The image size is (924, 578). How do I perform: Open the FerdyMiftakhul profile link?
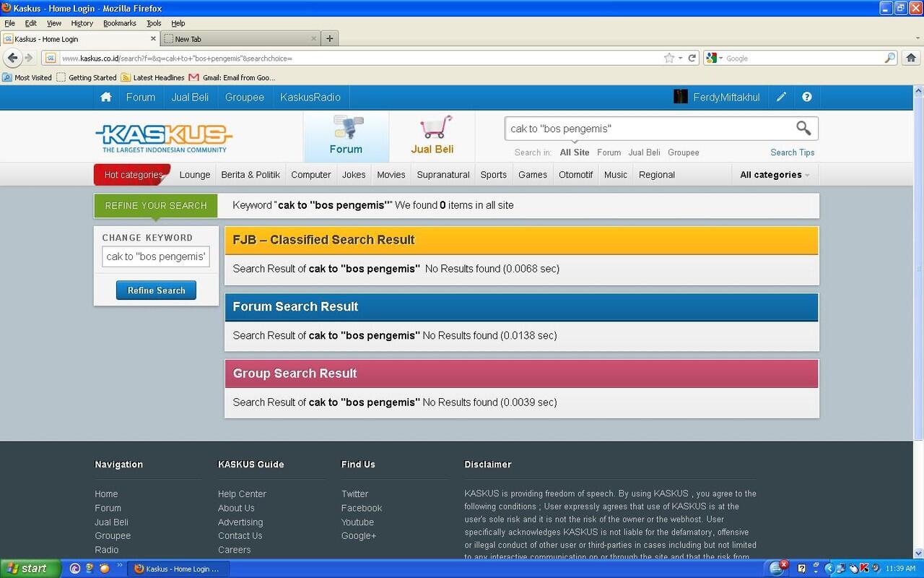726,97
